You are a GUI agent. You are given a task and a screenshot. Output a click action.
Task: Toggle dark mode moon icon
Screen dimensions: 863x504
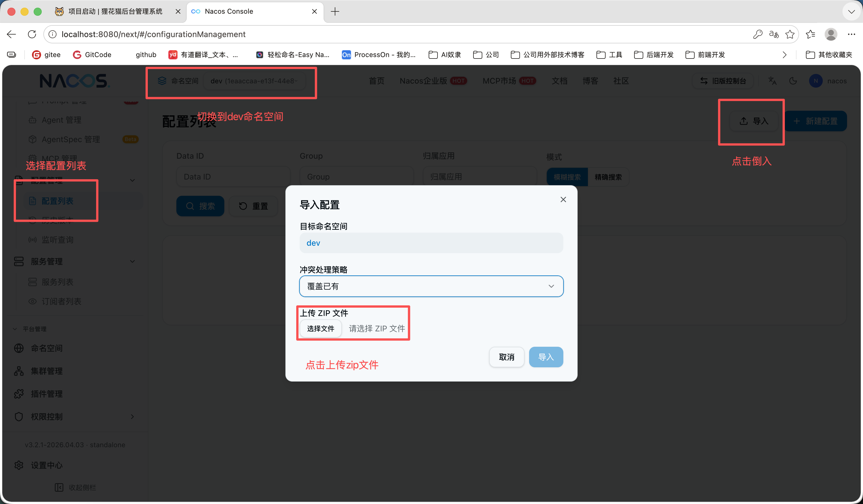coord(793,81)
